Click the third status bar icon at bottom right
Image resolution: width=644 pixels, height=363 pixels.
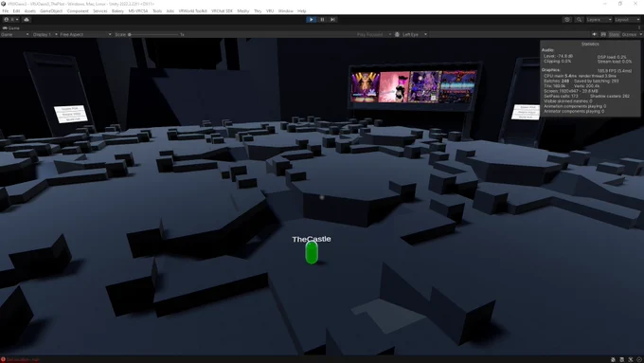pyautogui.click(x=631, y=360)
